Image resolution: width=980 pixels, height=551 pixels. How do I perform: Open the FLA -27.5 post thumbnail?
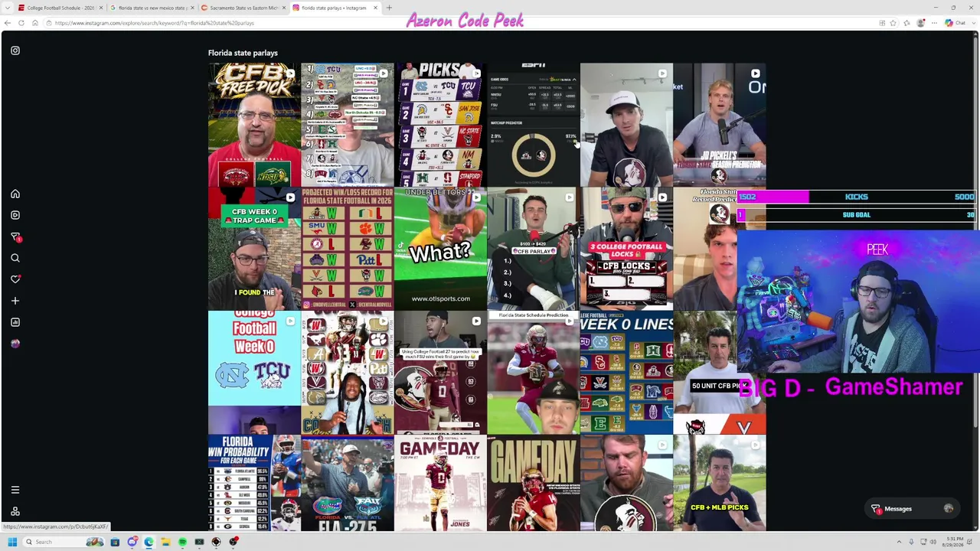tap(348, 483)
